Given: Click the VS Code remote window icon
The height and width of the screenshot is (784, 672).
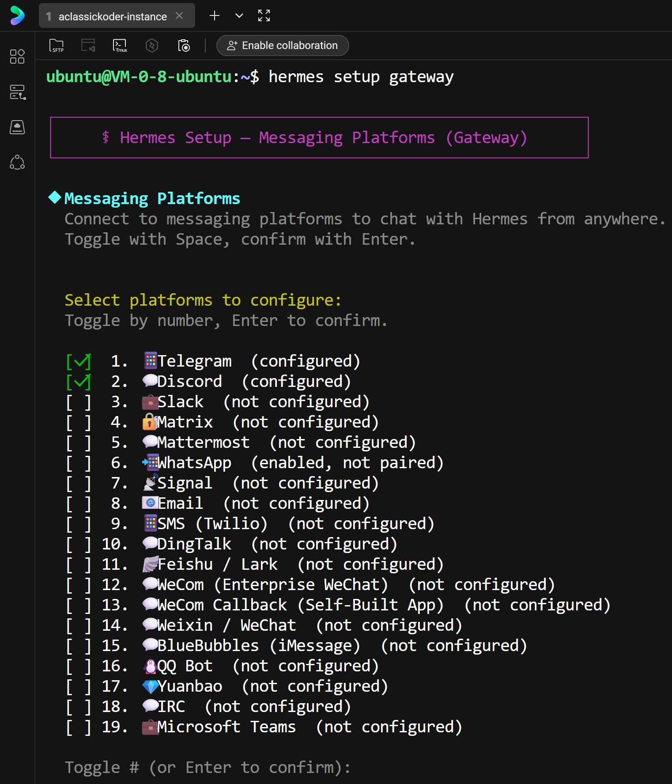Looking at the screenshot, I should 88,45.
